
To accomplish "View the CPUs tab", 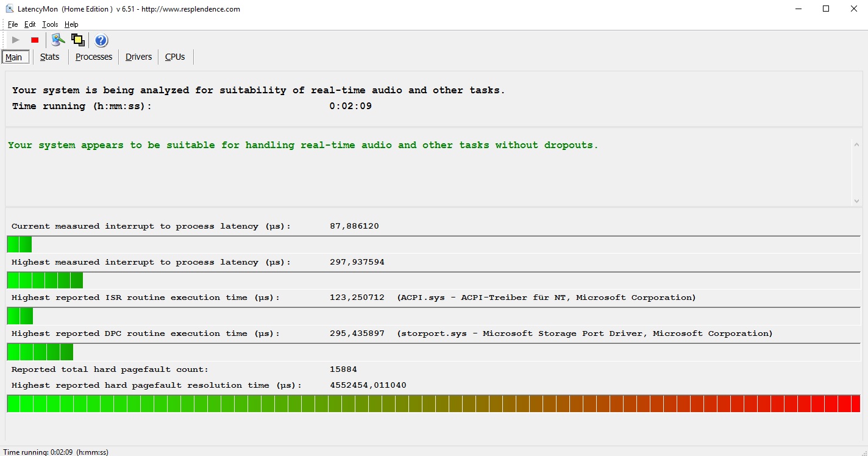I will (x=175, y=57).
